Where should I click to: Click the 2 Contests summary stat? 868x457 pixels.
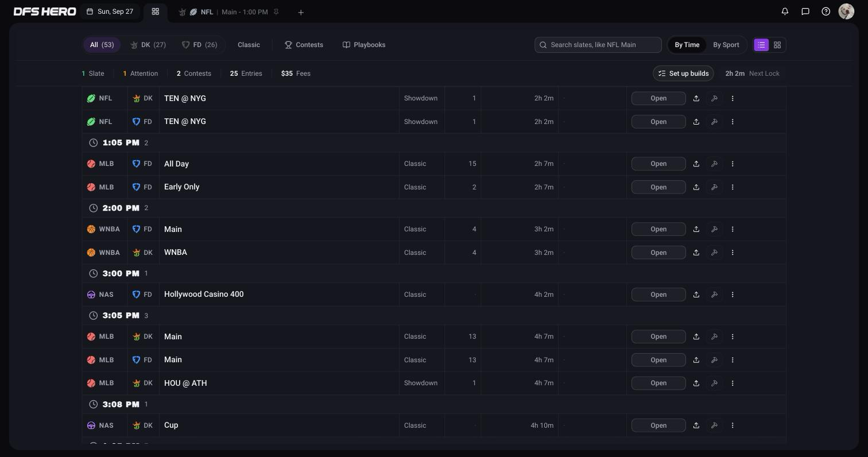point(194,73)
